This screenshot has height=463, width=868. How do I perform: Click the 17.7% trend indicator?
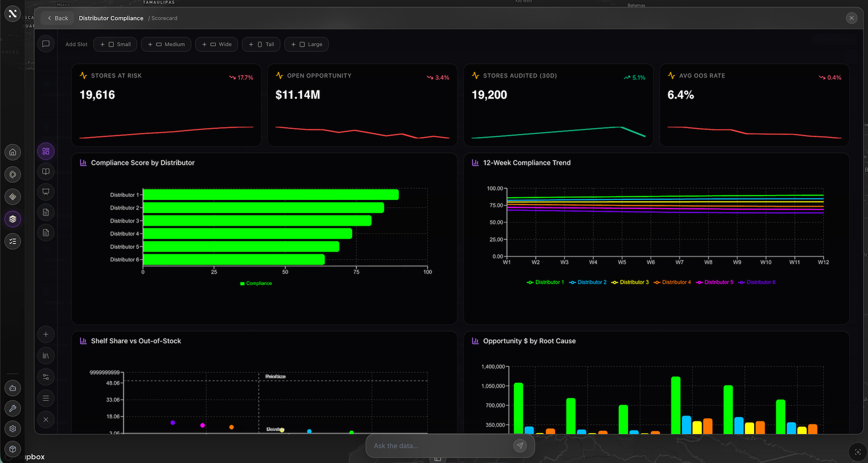pyautogui.click(x=241, y=78)
